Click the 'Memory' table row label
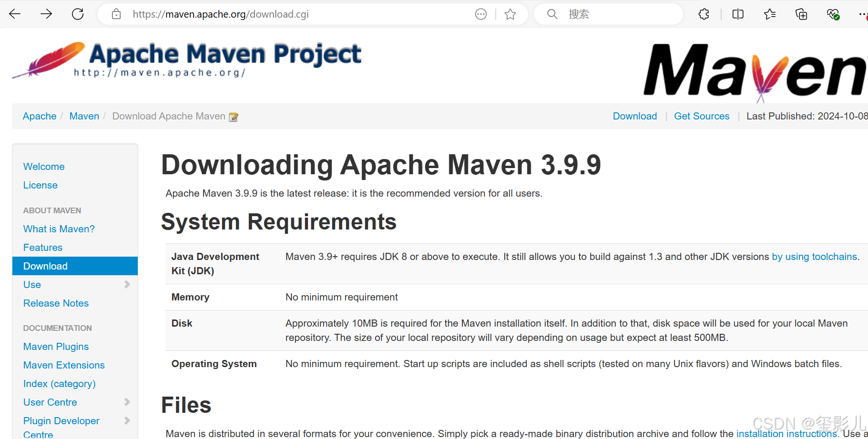The width and height of the screenshot is (868, 439). (x=190, y=297)
